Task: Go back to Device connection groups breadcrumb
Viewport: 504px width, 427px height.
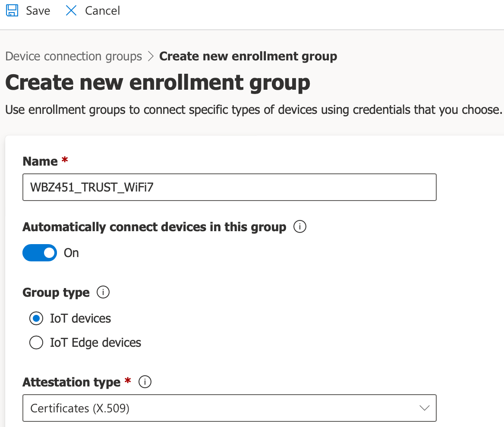Action: tap(74, 56)
